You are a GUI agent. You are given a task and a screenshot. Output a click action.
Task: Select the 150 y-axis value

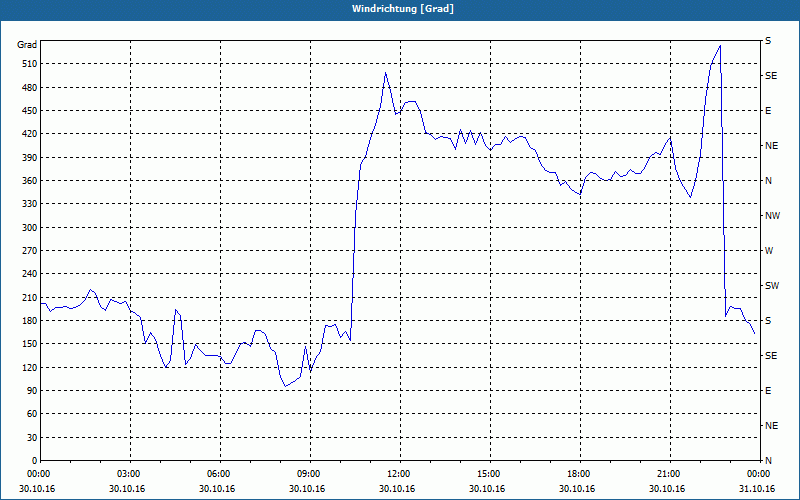point(30,344)
